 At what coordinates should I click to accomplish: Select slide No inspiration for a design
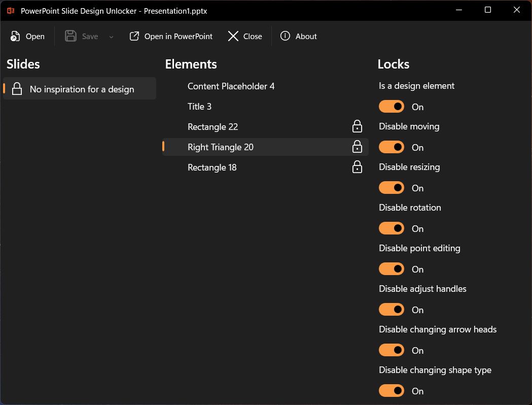coord(82,89)
